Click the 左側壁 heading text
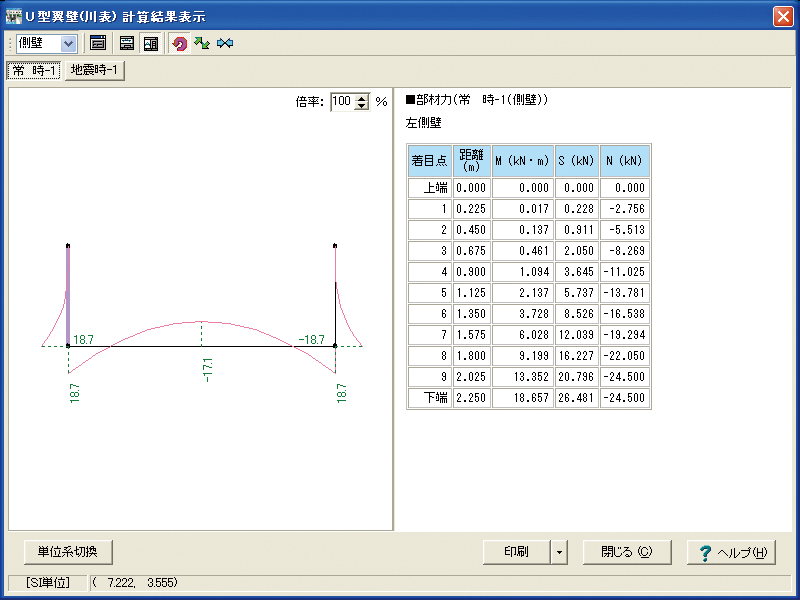The height and width of the screenshot is (600, 800). pos(423,123)
